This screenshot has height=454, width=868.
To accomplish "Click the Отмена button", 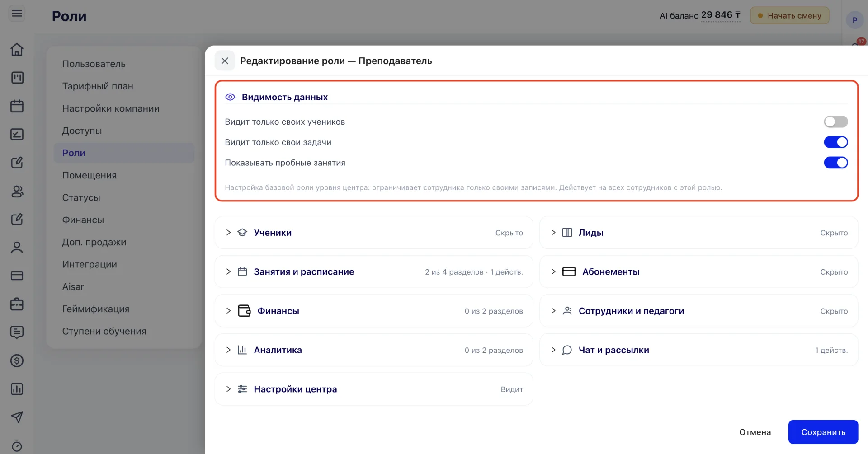I will point(755,432).
